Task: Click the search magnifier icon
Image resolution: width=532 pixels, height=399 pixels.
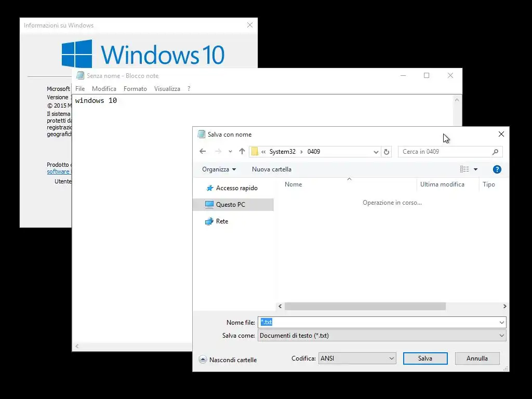Action: click(x=495, y=152)
